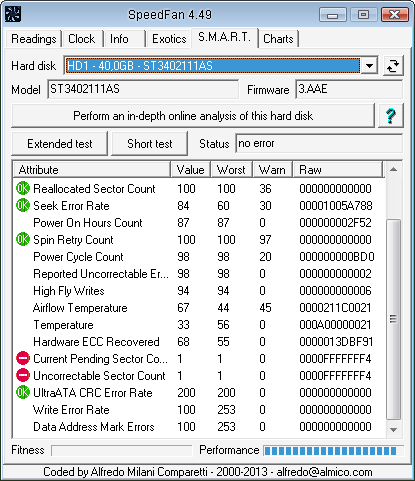
Task: Click raw value 000A00000021
Action: tap(335, 325)
